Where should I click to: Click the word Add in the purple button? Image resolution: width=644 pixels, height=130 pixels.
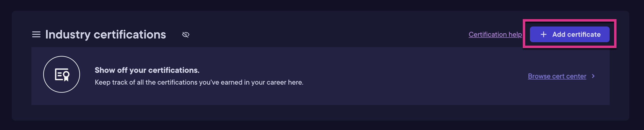click(x=559, y=35)
